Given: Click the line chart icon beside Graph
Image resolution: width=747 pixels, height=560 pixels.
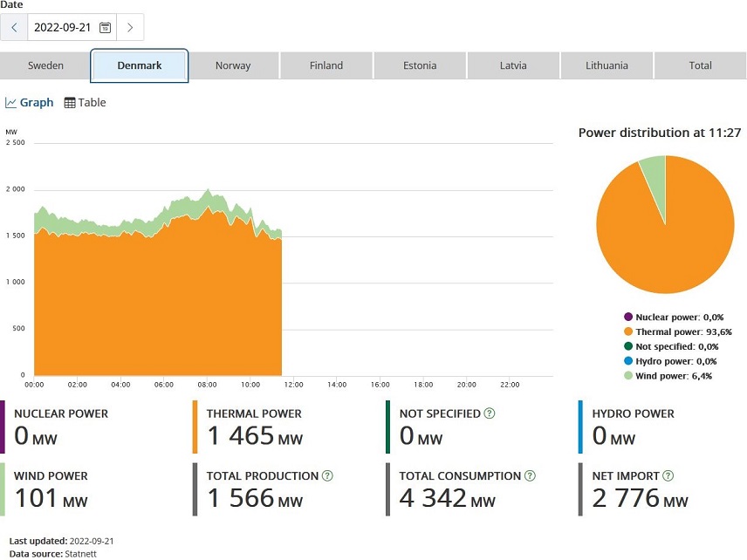Looking at the screenshot, I should pyautogui.click(x=10, y=102).
